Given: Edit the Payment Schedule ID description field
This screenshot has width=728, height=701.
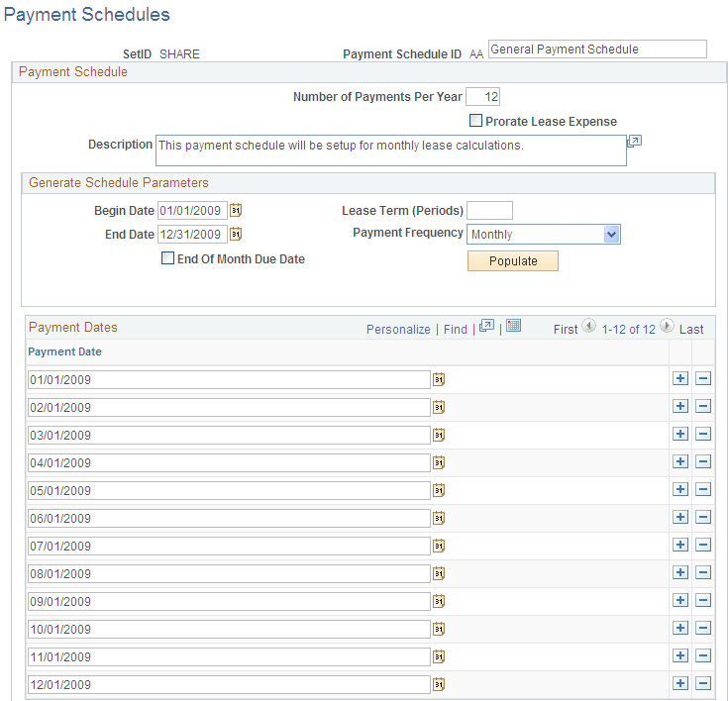Looking at the screenshot, I should tap(597, 50).
